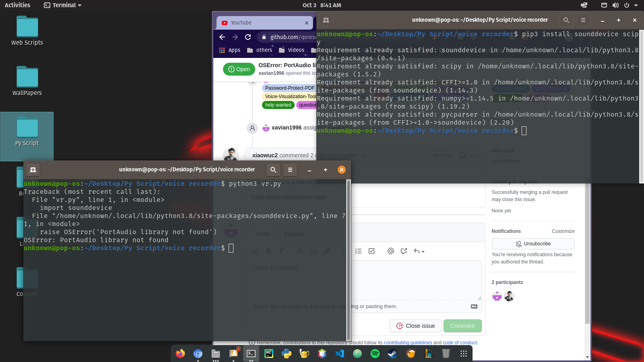The image size is (644, 362).
Task: Insert a cross-reference to an issue
Action: [x=404, y=251]
